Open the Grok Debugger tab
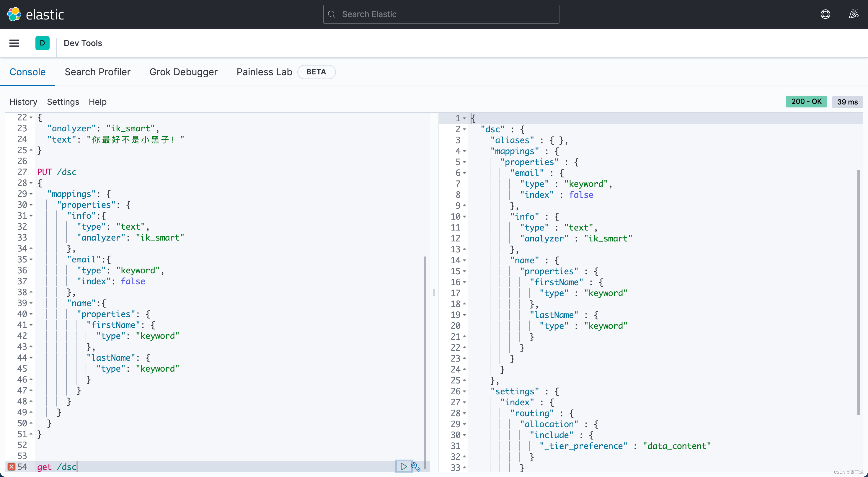The width and height of the screenshot is (868, 477). 183,72
